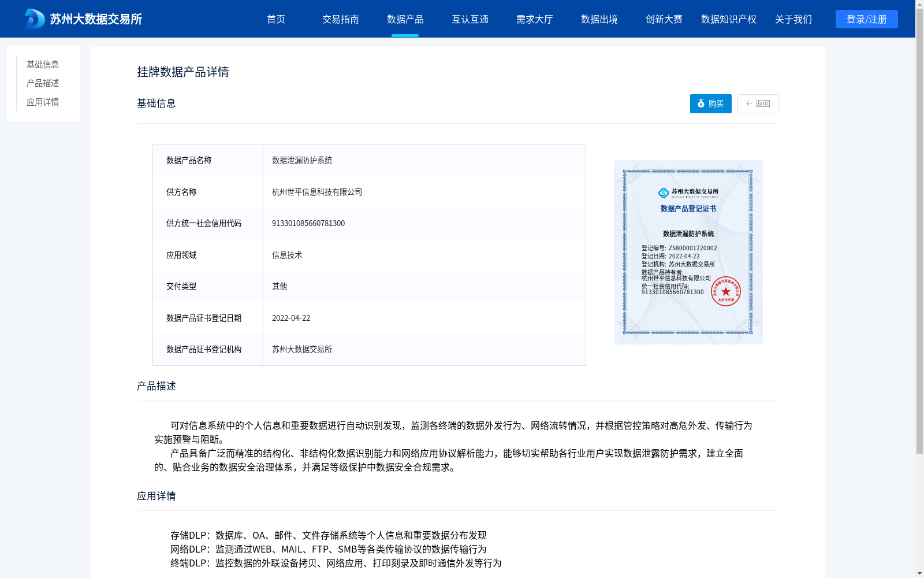Select the registrar value 苏州大数据交易所 in table
Image resolution: width=924 pixels, height=578 pixels.
tap(302, 349)
